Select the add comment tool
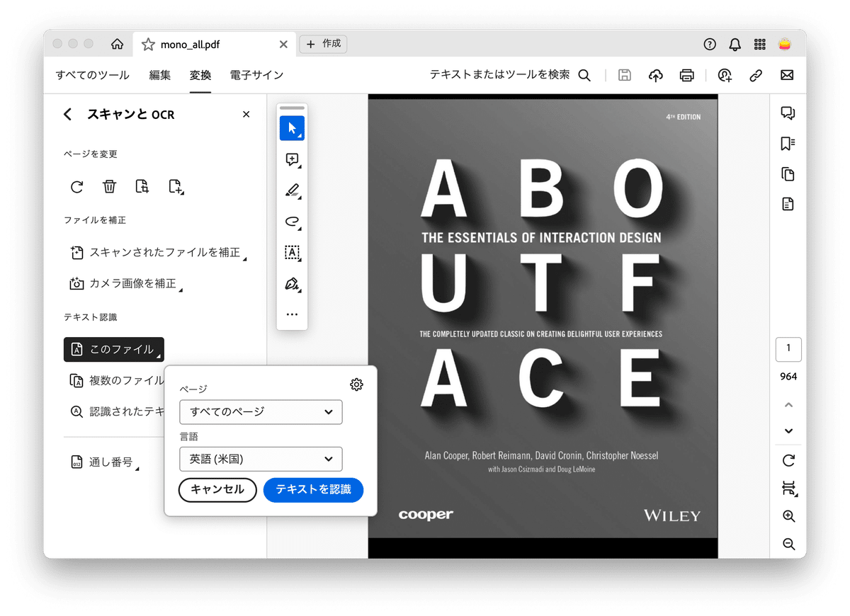The width and height of the screenshot is (850, 616). pyautogui.click(x=292, y=160)
